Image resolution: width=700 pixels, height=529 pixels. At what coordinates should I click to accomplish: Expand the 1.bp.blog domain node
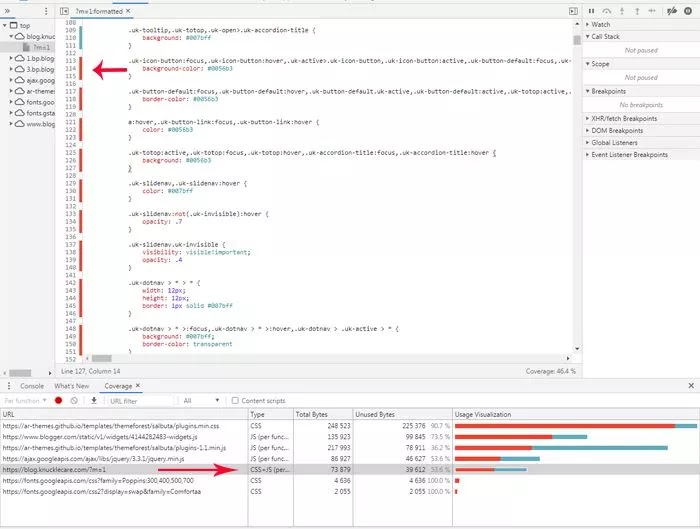click(x=11, y=58)
